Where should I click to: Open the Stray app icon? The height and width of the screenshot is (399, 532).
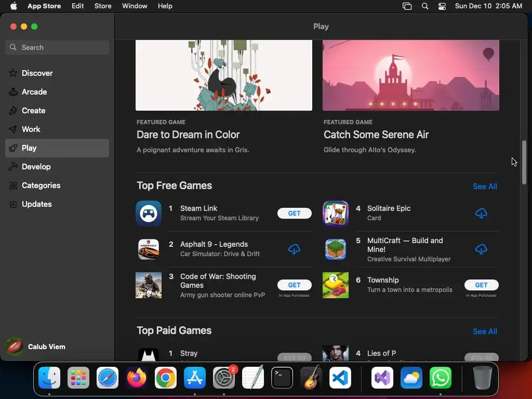pos(149,354)
